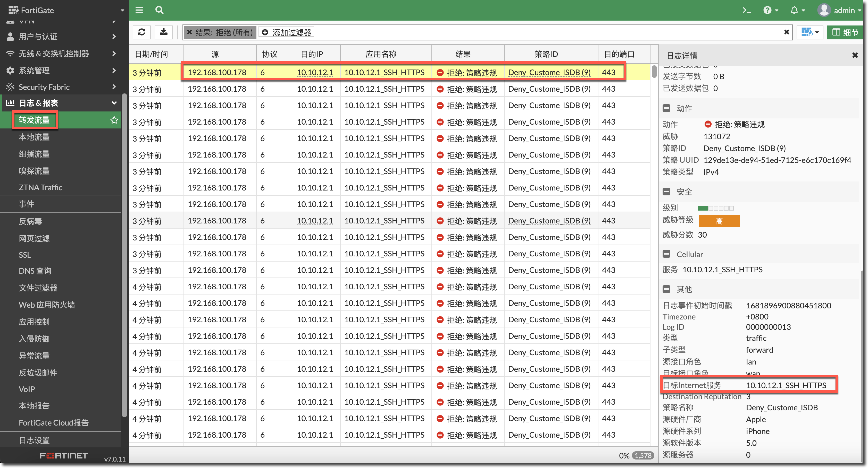Click the refresh logs icon
The height and width of the screenshot is (468, 868).
(x=142, y=32)
